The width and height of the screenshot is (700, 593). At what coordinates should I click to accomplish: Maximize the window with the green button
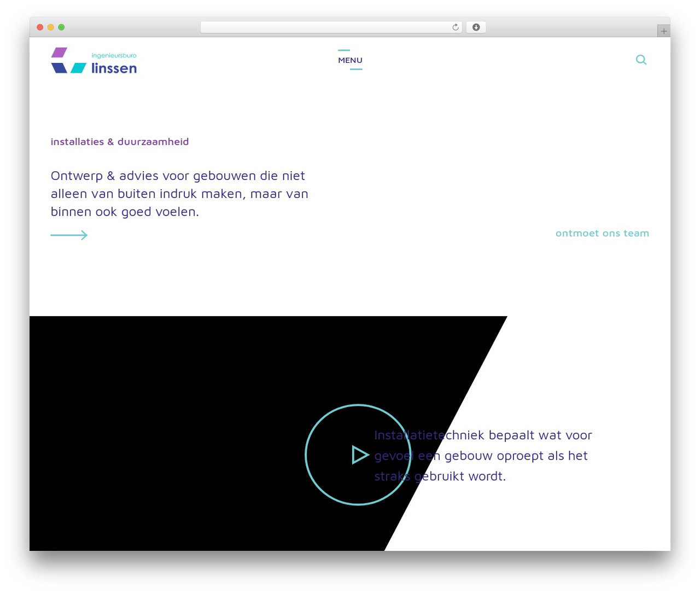point(61,27)
